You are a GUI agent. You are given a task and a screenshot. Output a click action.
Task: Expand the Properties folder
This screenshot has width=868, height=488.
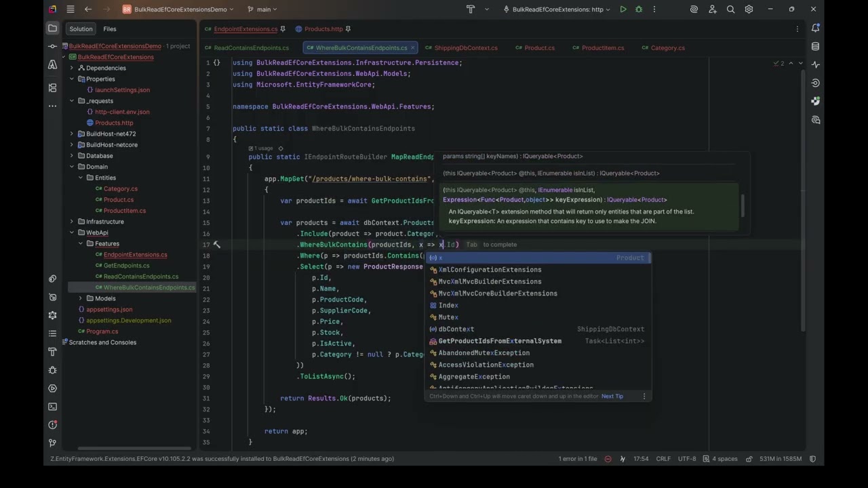tap(72, 79)
